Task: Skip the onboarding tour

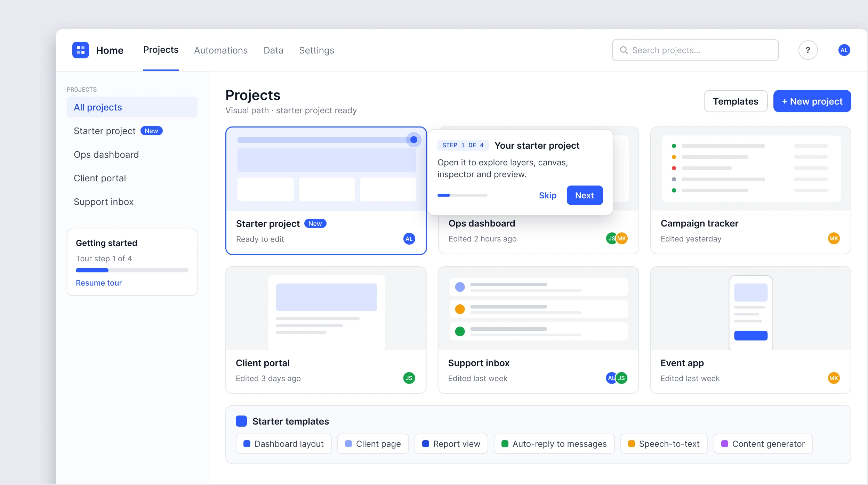Action: pos(547,195)
